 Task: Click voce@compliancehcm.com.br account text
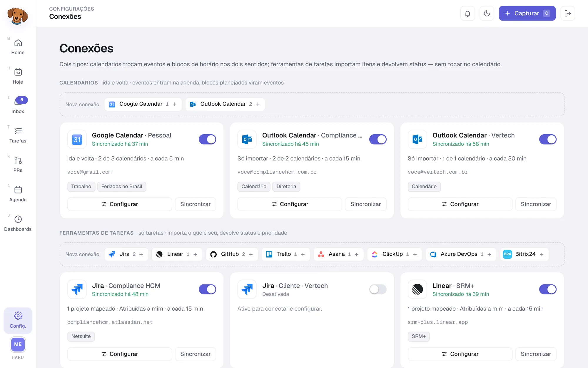[277, 172]
